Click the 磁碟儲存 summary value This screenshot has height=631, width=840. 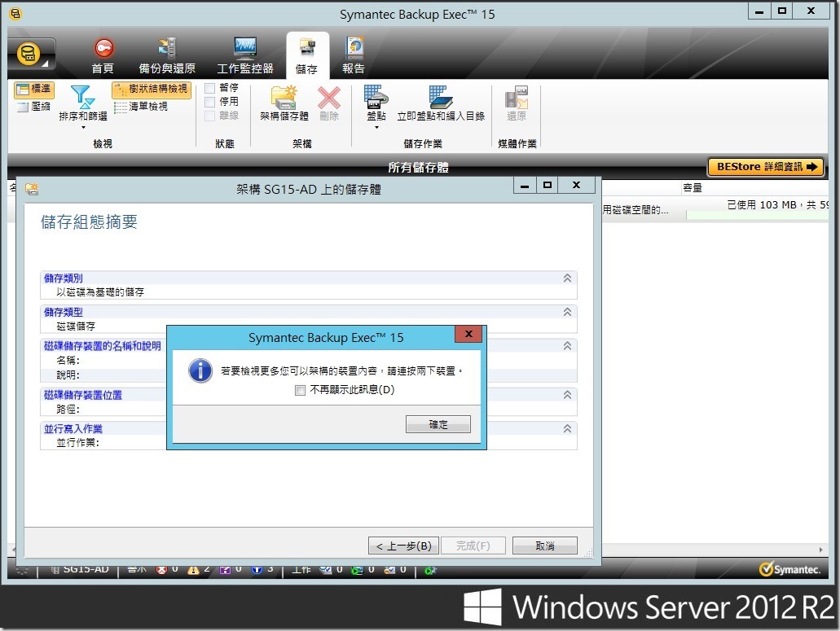click(x=76, y=326)
